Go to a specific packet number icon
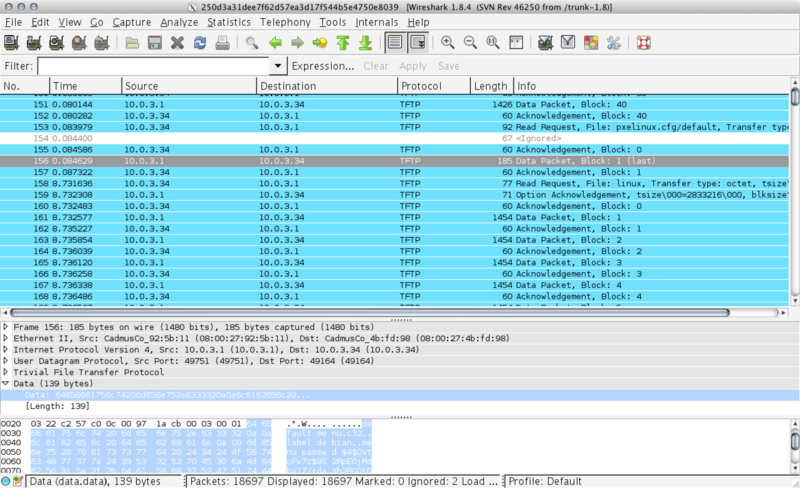Image resolution: width=800 pixels, height=488 pixels. tap(320, 43)
